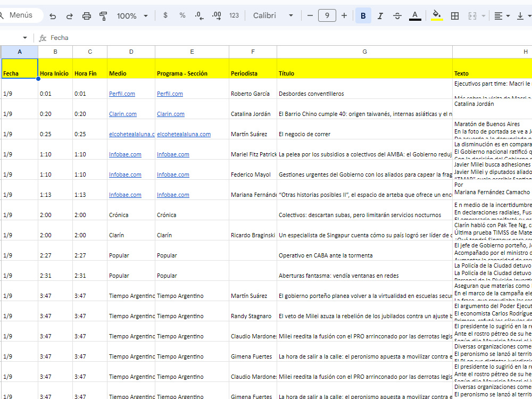Toggle bold formatting
The width and height of the screenshot is (532, 399).
coord(363,15)
